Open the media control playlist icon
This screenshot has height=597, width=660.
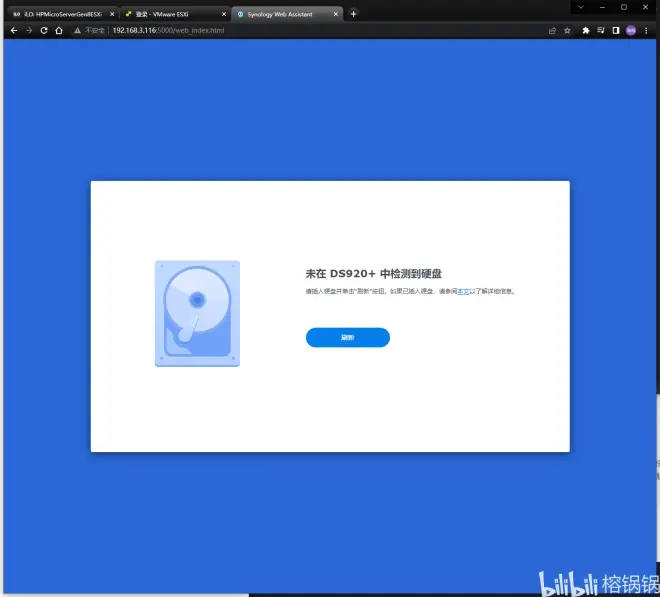tap(601, 30)
